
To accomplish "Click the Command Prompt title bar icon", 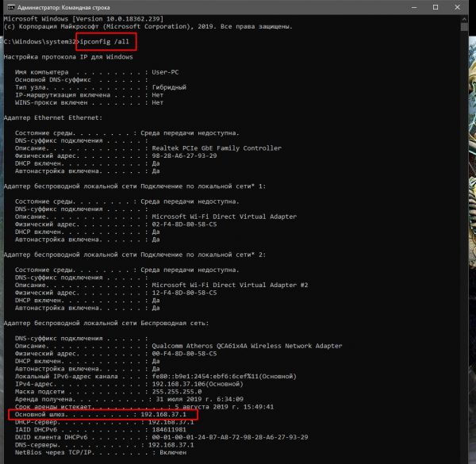I will (x=10, y=7).
